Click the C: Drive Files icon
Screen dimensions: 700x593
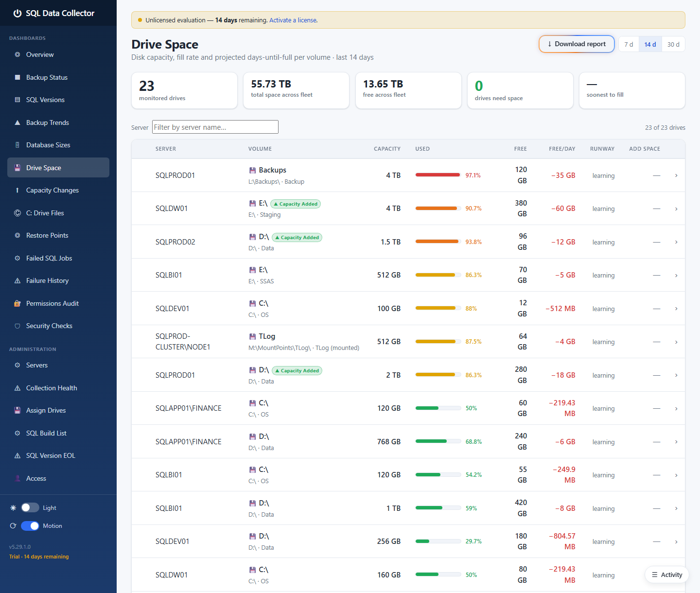click(17, 213)
